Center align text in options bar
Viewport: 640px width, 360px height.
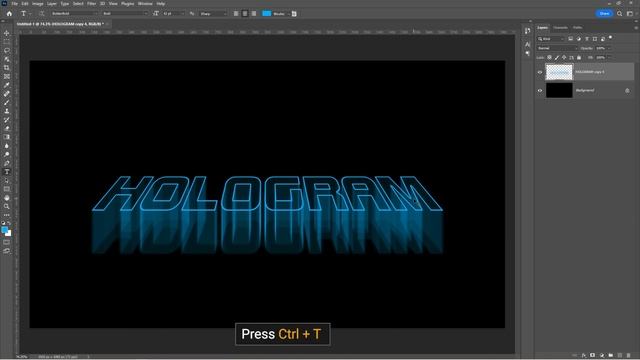point(245,13)
